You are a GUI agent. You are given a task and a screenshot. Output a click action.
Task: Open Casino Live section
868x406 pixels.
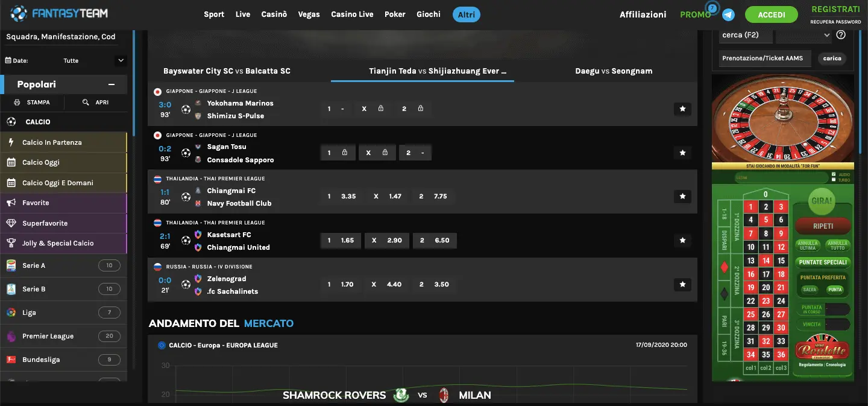(x=352, y=14)
